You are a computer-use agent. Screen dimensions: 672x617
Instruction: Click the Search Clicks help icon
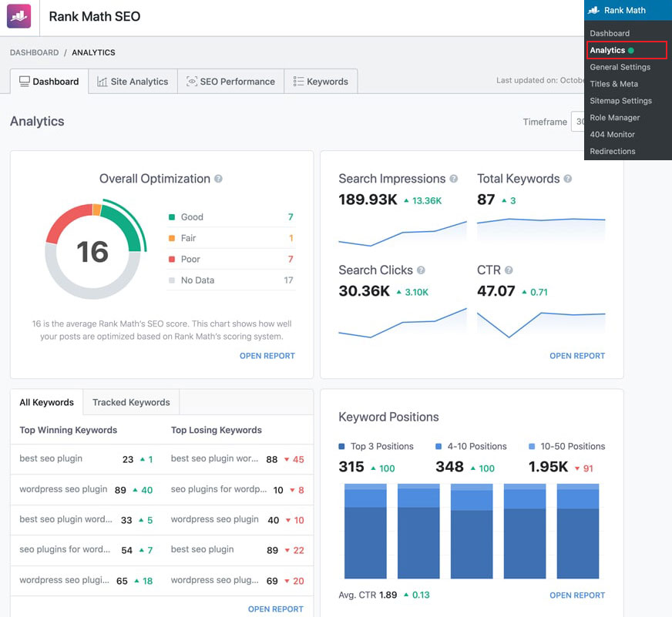[421, 270]
